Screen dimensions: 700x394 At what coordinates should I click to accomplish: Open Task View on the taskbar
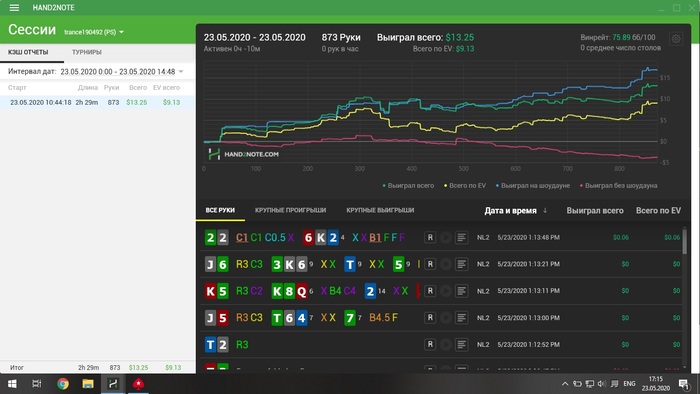(37, 384)
